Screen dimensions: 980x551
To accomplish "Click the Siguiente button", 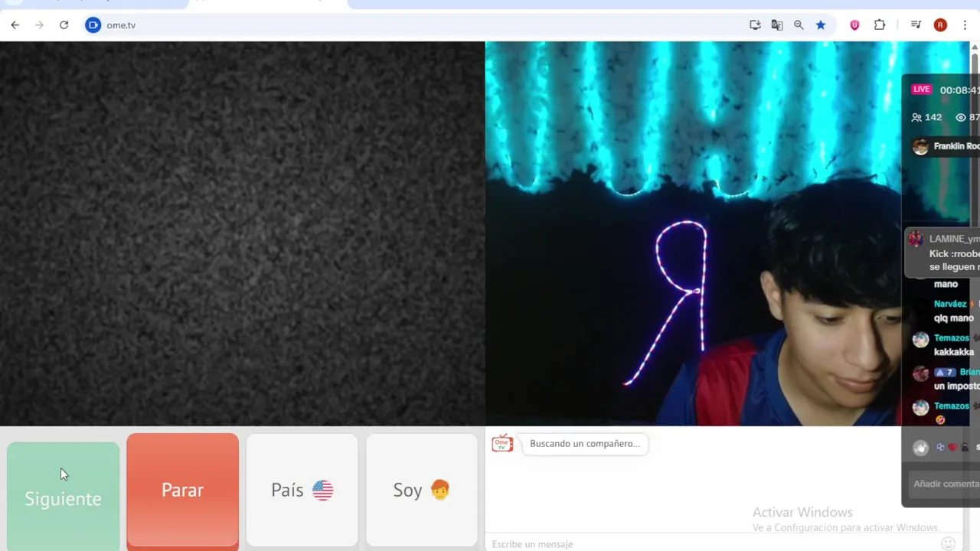I will click(x=63, y=496).
